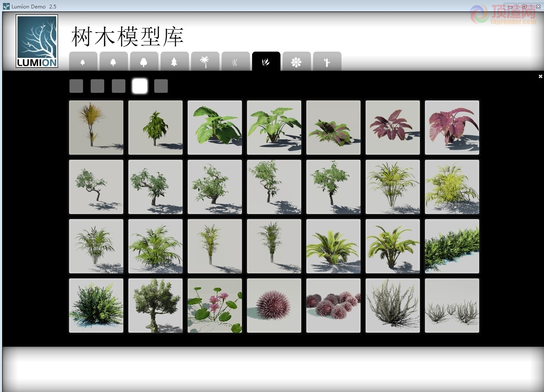Pick the small leaning bonsai-style tree, first in second row
Screen dimensions: 544x392
tap(96, 187)
